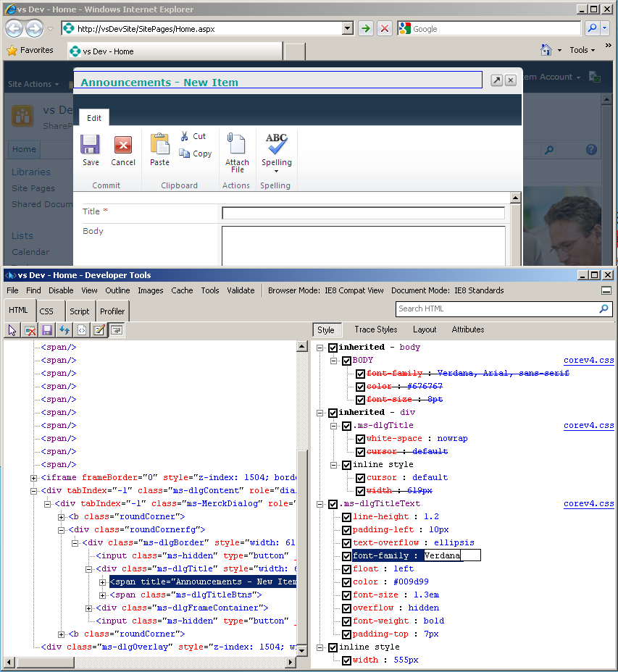
Task: Switch to the CSS tab
Action: coord(46,311)
